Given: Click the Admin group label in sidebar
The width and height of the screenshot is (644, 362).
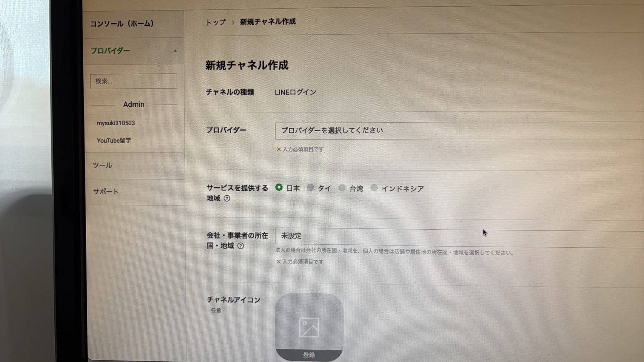Looking at the screenshot, I should pyautogui.click(x=134, y=104).
